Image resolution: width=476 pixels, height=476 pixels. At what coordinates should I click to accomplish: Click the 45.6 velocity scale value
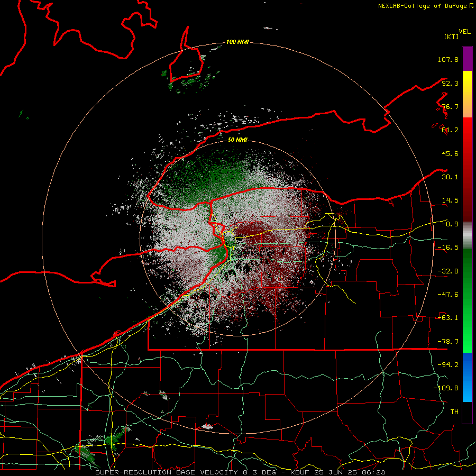point(450,153)
